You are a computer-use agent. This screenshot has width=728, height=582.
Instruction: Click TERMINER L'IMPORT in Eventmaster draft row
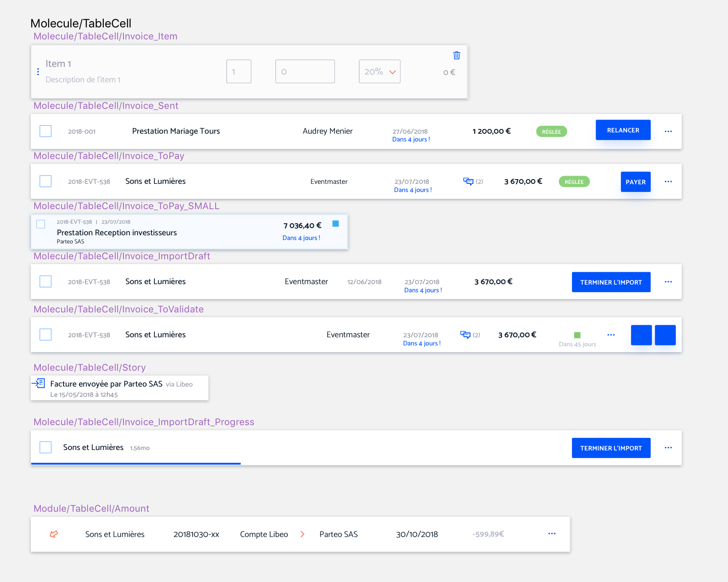pos(611,282)
